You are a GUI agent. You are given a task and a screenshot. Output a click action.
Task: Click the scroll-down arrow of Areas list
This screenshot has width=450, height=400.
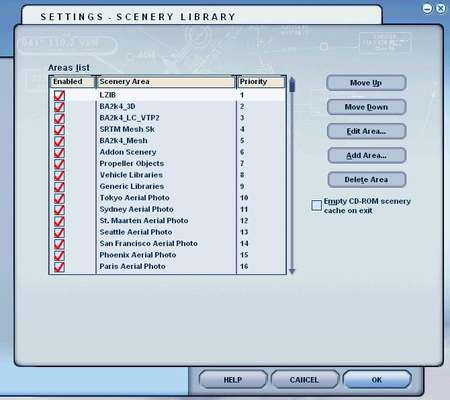(292, 271)
